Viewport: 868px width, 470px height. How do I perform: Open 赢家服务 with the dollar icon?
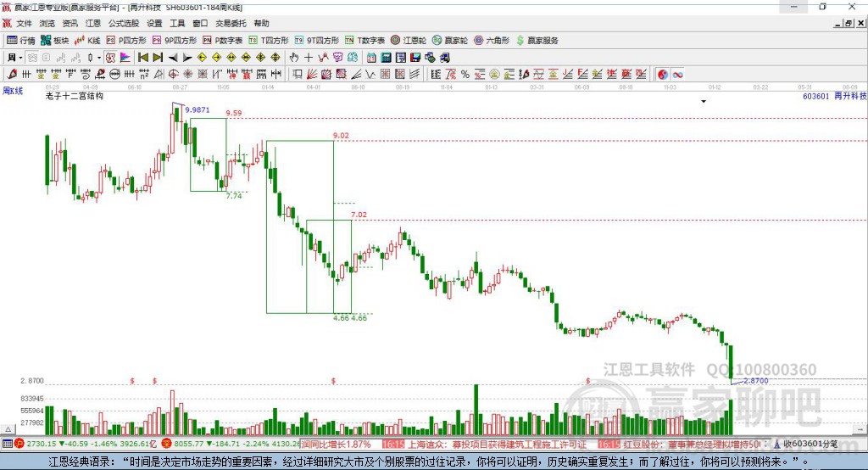pyautogui.click(x=537, y=41)
